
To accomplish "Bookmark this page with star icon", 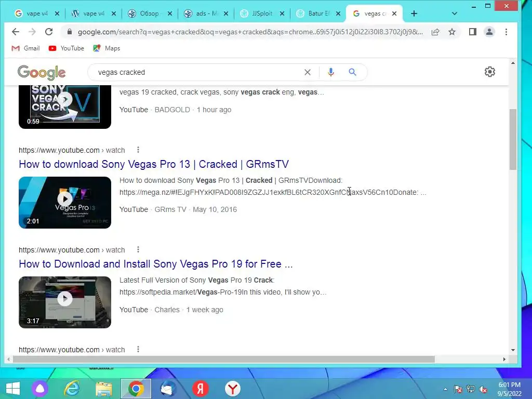I will click(452, 32).
